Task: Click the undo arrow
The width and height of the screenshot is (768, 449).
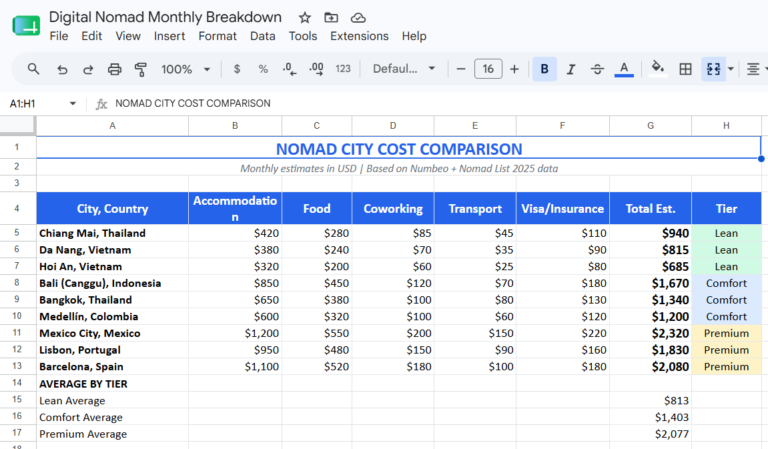Action: tap(62, 69)
